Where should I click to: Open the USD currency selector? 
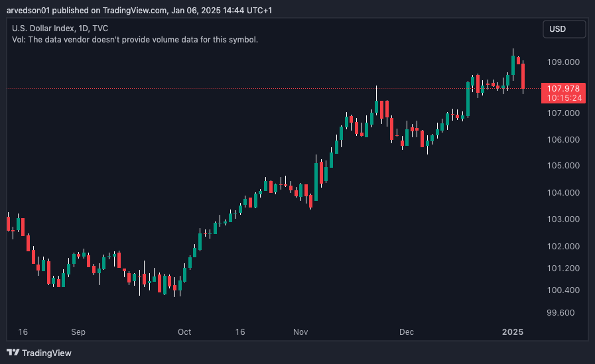point(564,29)
